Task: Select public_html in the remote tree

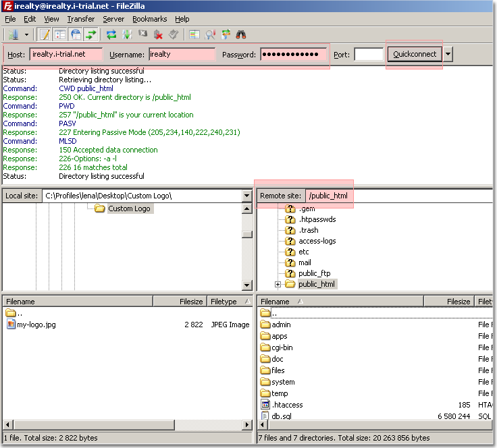Action: [316, 284]
